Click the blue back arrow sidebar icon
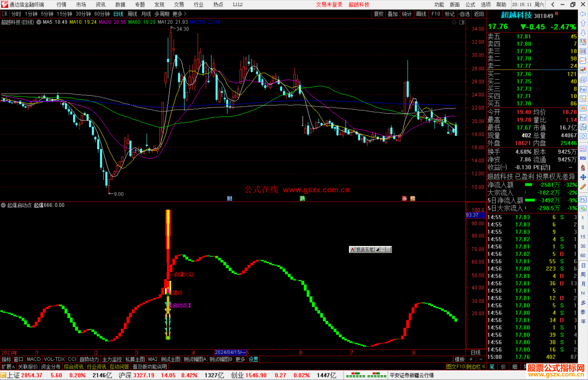Viewport: 588px width, 380px height. pyautogui.click(x=583, y=14)
